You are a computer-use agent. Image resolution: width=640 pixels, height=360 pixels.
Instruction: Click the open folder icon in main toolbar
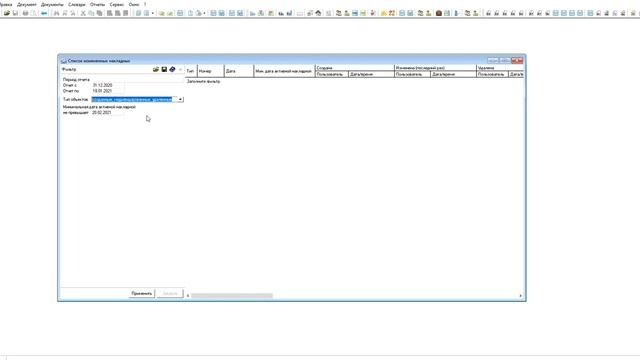point(7,13)
